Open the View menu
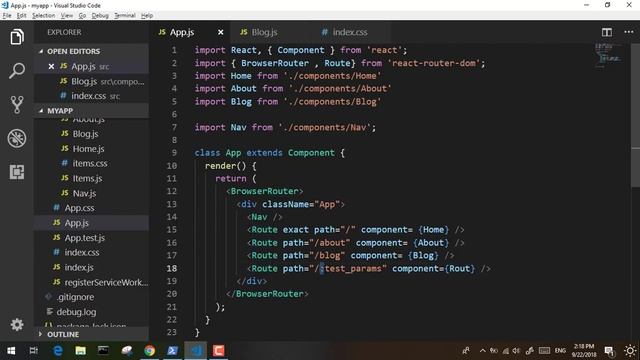The height and width of the screenshot is (360, 640). (67, 16)
